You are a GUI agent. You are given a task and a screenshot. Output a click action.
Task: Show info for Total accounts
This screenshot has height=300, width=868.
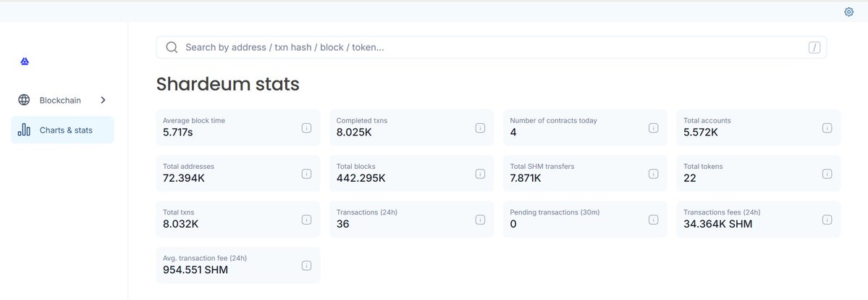click(827, 128)
